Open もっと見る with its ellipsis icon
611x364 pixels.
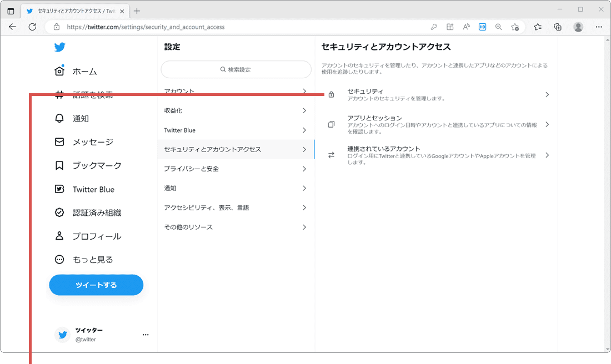pos(59,259)
